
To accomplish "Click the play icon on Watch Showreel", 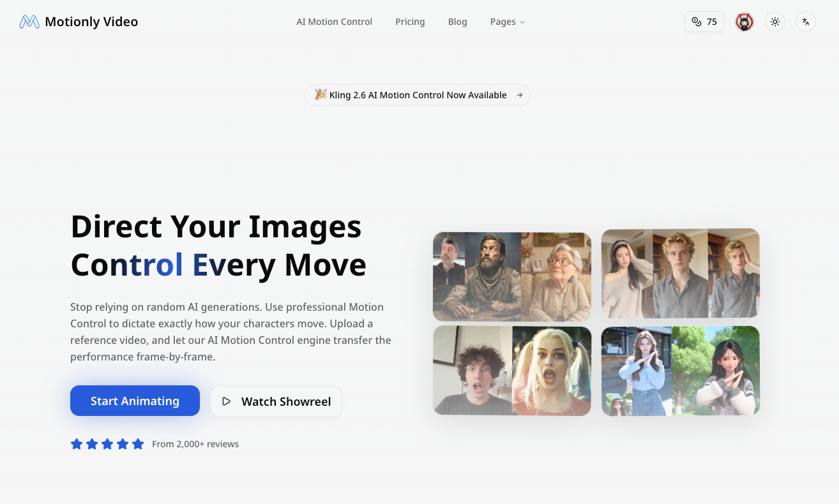I will (226, 401).
